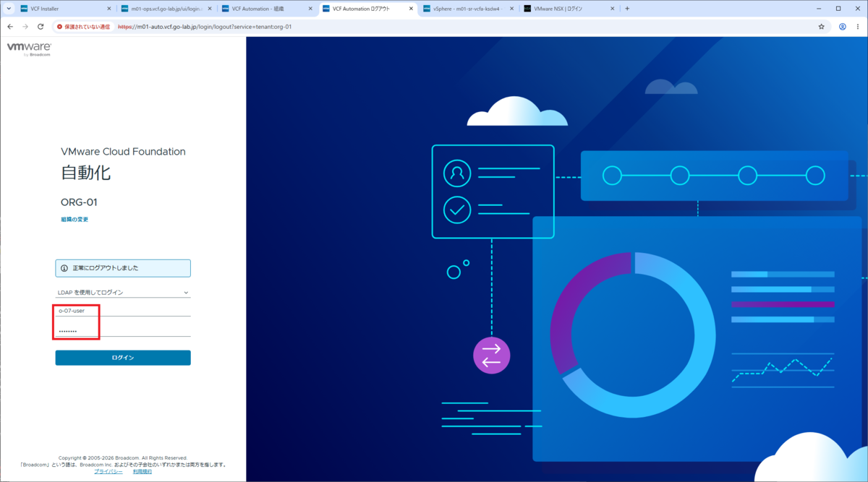This screenshot has height=482, width=868.
Task: Click the password input field
Action: click(123, 331)
